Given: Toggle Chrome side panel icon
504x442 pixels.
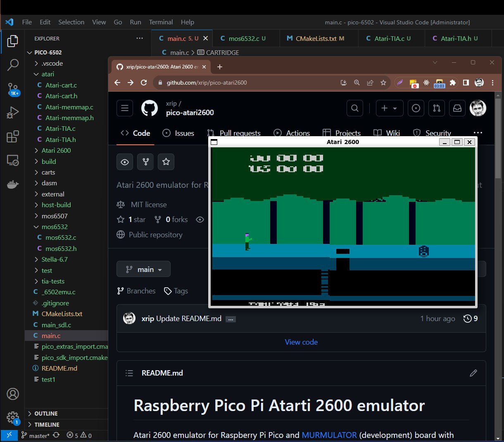Looking at the screenshot, I should click(466, 83).
